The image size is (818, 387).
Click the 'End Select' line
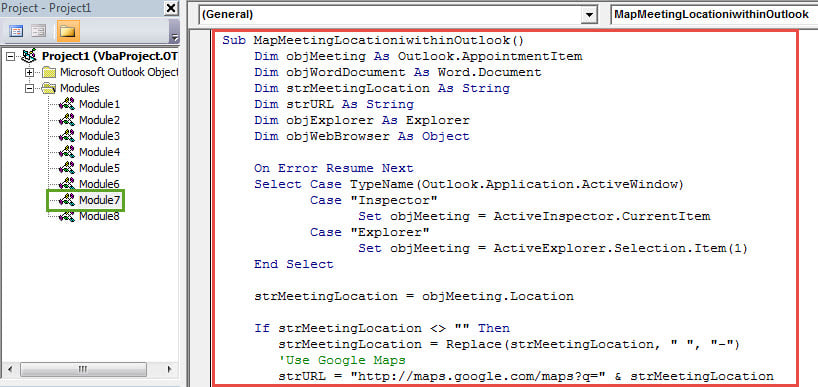[294, 264]
